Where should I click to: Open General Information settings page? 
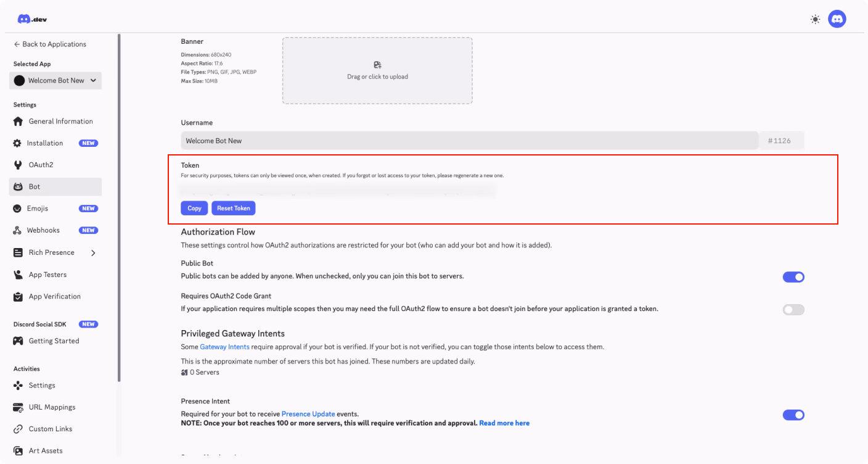(x=55, y=122)
